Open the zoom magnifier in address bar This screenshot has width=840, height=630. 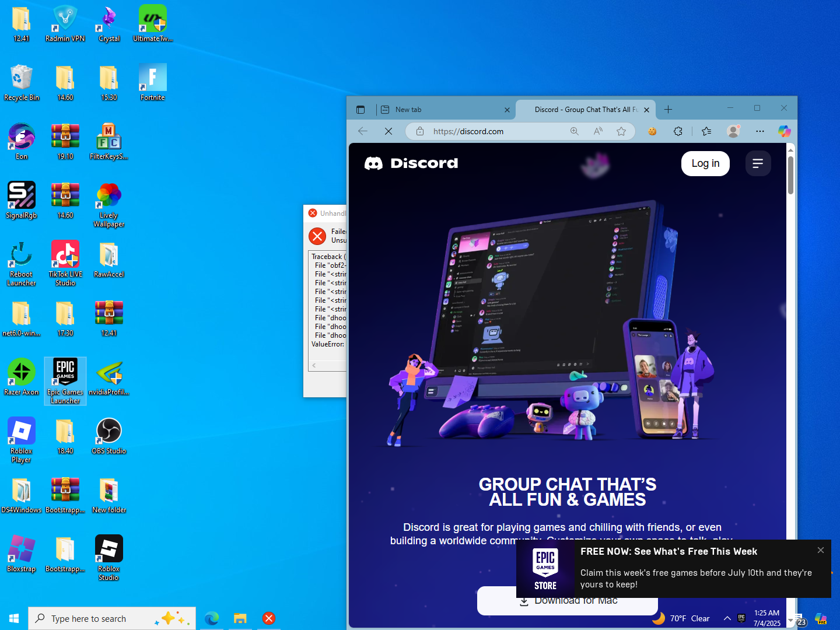(575, 131)
